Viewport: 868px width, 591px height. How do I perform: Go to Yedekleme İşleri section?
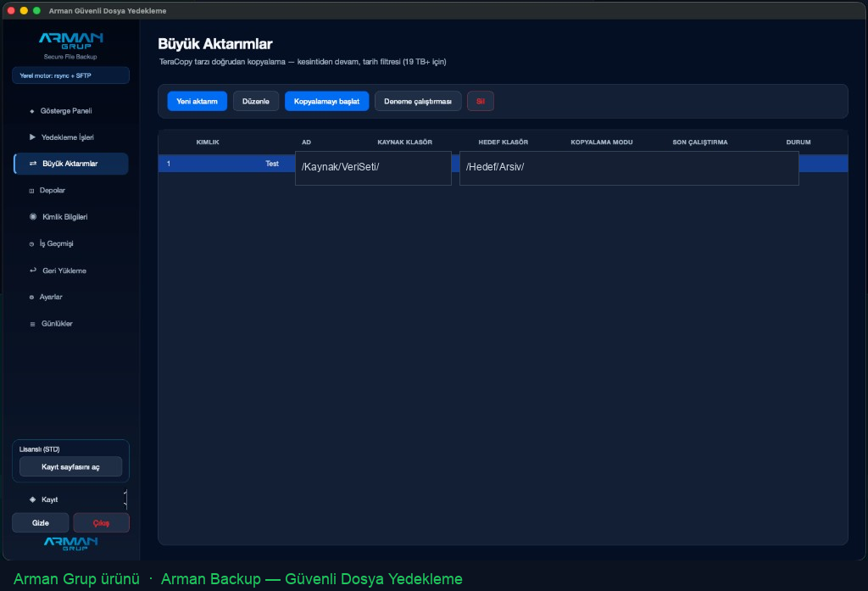pos(71,137)
